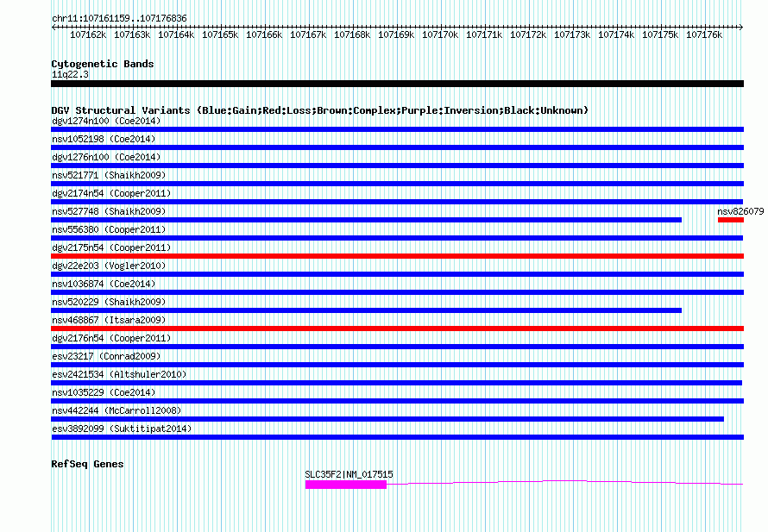The image size is (768, 532).
Task: Select the nsv527748 (Shaikh2009) label
Action: 109,211
